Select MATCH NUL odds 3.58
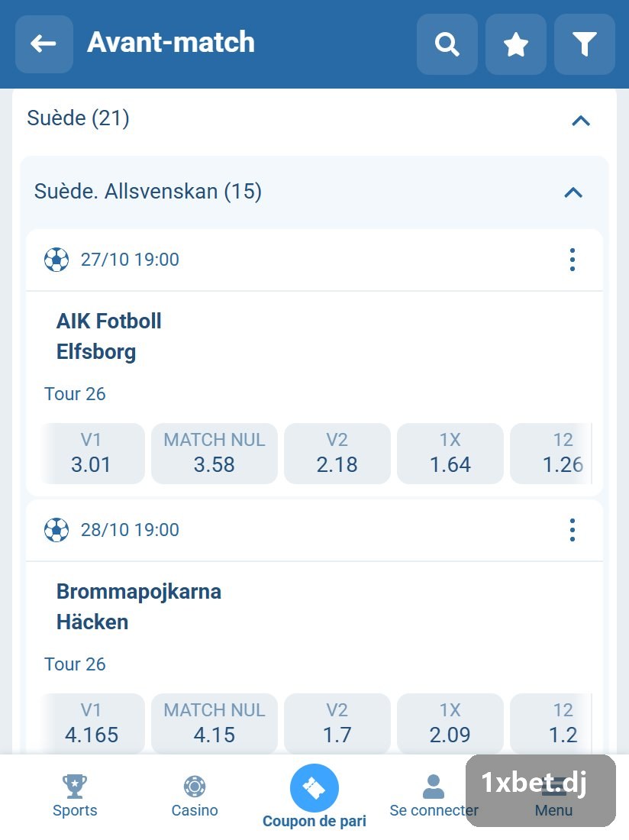This screenshot has width=629, height=840. pos(215,454)
